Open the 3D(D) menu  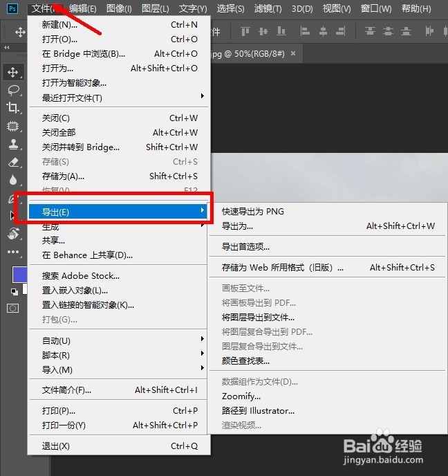coord(302,8)
